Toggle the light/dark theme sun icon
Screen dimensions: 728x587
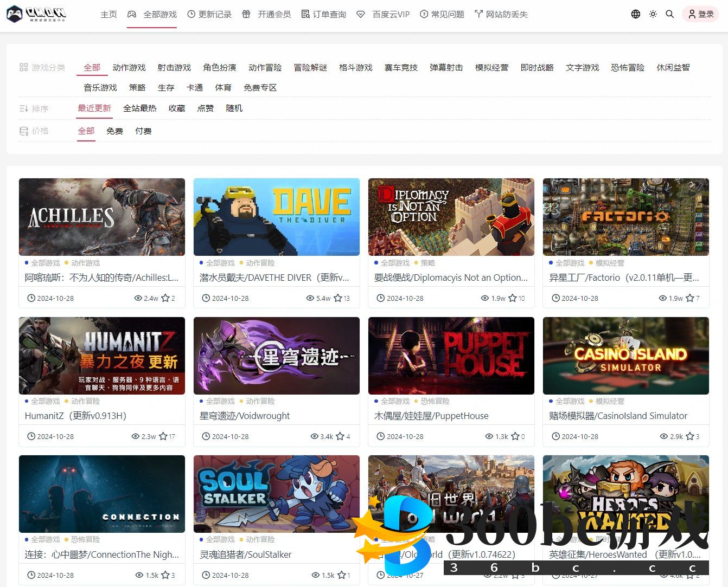coord(653,14)
